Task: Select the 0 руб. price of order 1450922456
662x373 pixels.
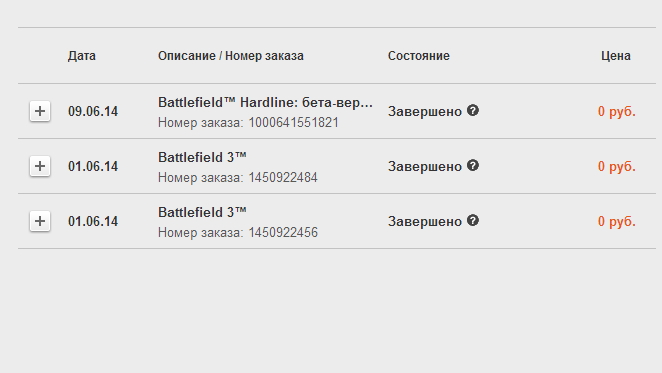Action: tap(616, 221)
